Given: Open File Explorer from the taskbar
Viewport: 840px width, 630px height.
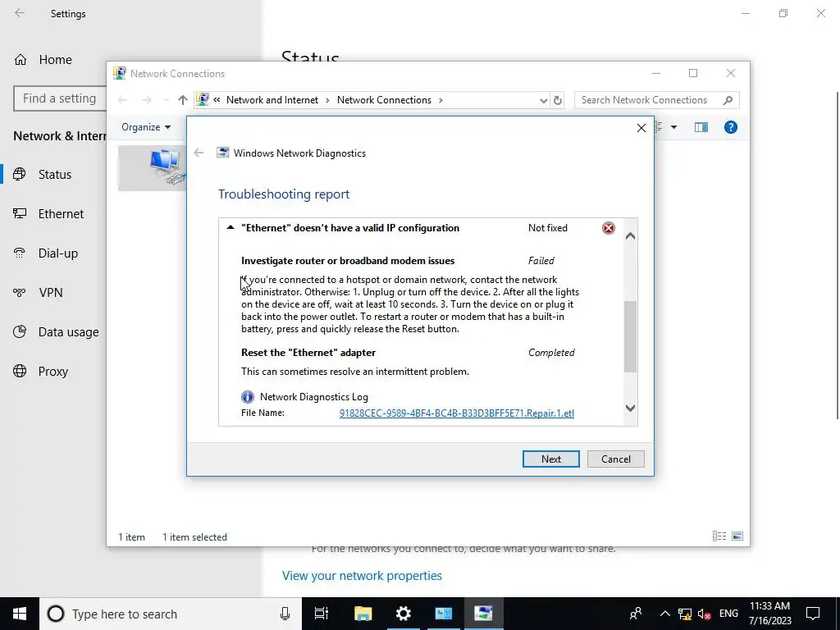Looking at the screenshot, I should (x=363, y=614).
